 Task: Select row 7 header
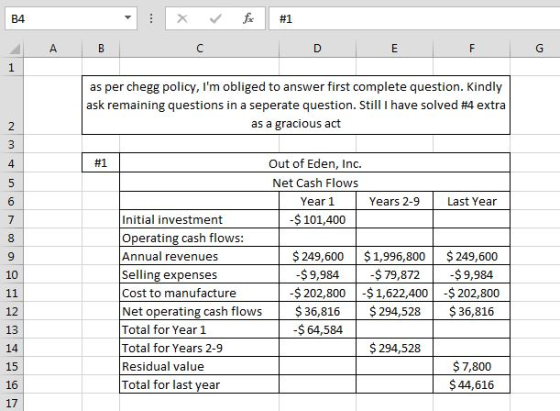[x=11, y=219]
